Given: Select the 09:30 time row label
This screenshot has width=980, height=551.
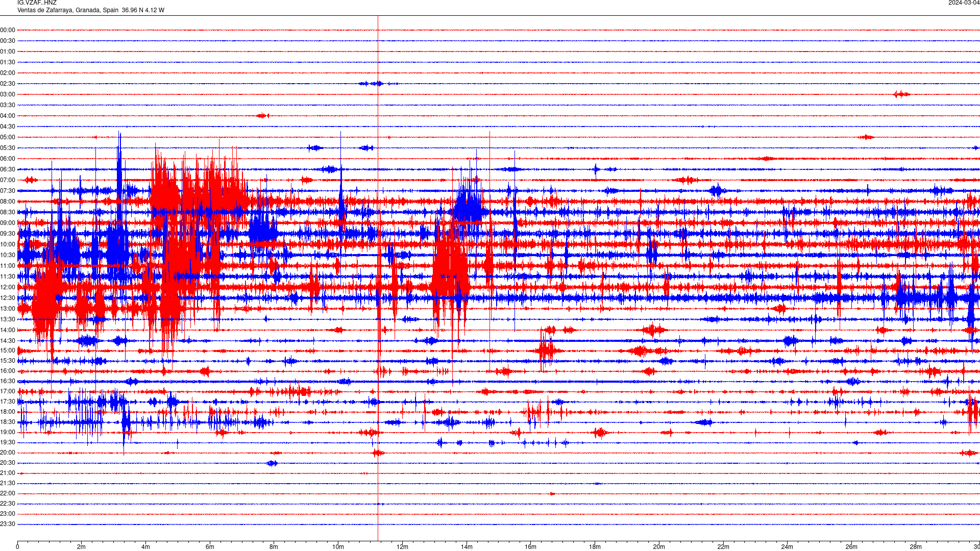Looking at the screenshot, I should point(8,234).
